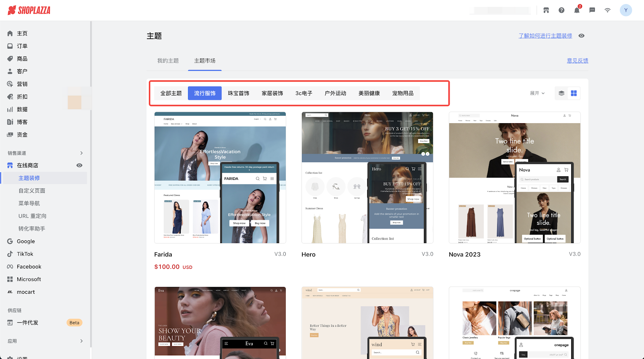The image size is (644, 359).
Task: Select 流行服饰 category filter
Action: (205, 93)
